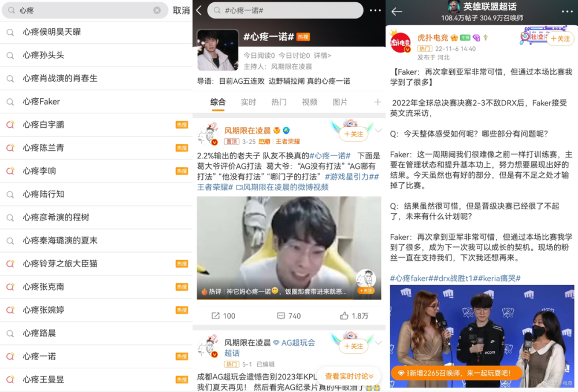Tap the search icon beside 心疼陆行知
The image size is (578, 392).
tap(10, 194)
